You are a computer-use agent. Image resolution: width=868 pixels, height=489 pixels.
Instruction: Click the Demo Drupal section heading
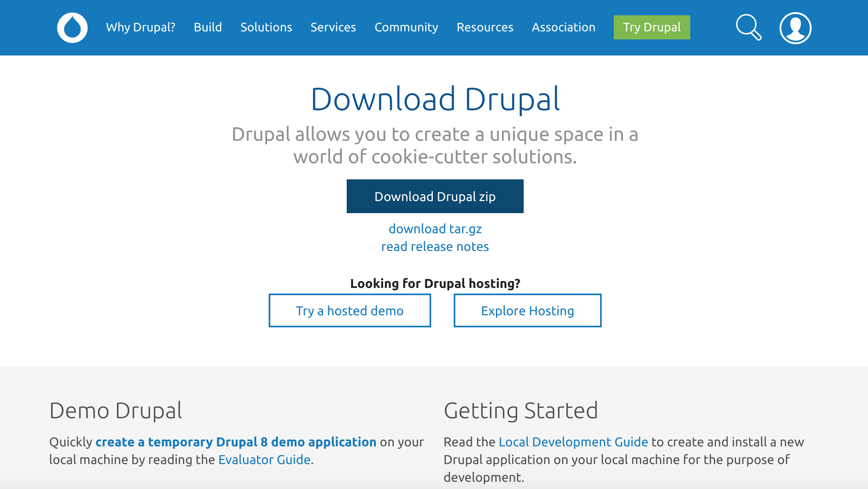(116, 411)
